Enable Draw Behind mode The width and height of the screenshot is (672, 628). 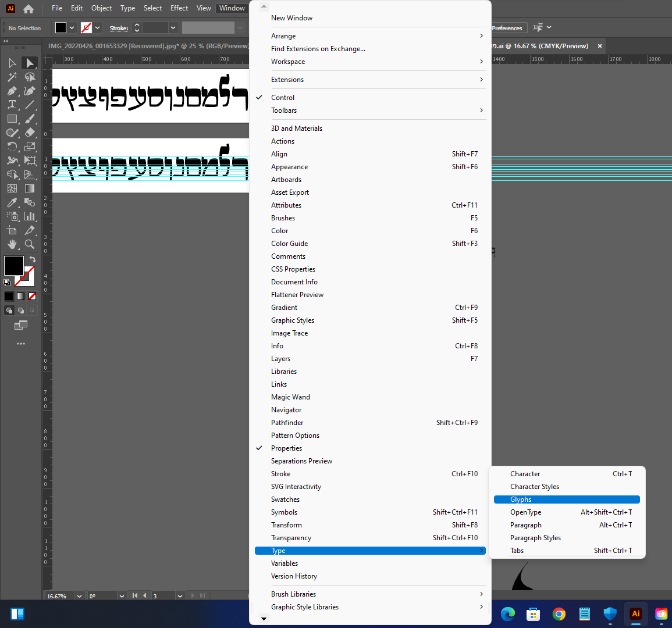point(20,311)
